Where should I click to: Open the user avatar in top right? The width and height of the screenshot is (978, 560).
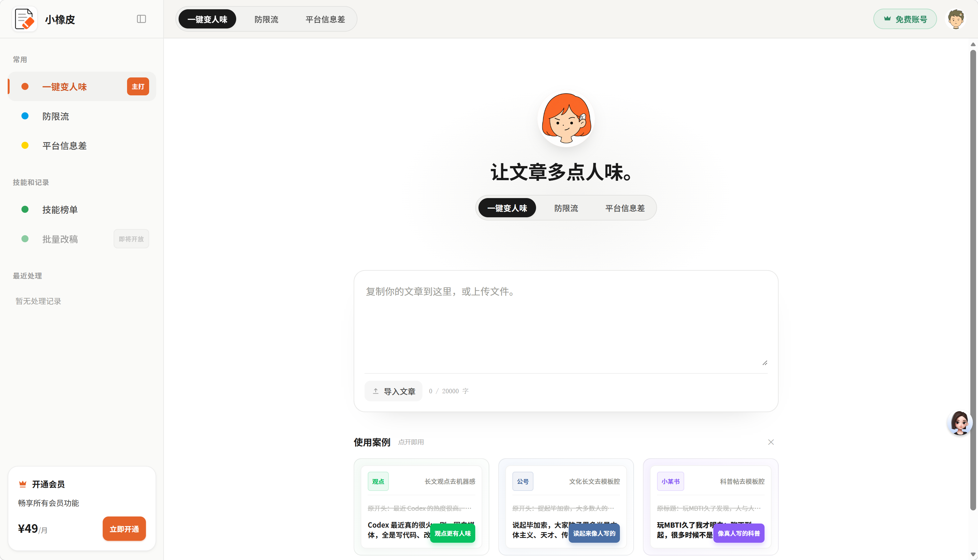(x=956, y=19)
